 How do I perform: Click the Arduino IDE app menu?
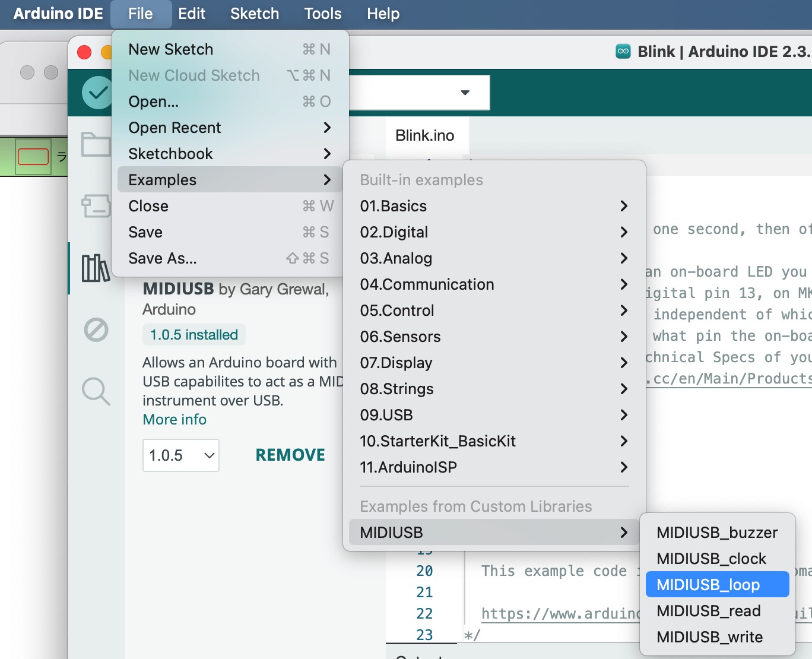[58, 14]
